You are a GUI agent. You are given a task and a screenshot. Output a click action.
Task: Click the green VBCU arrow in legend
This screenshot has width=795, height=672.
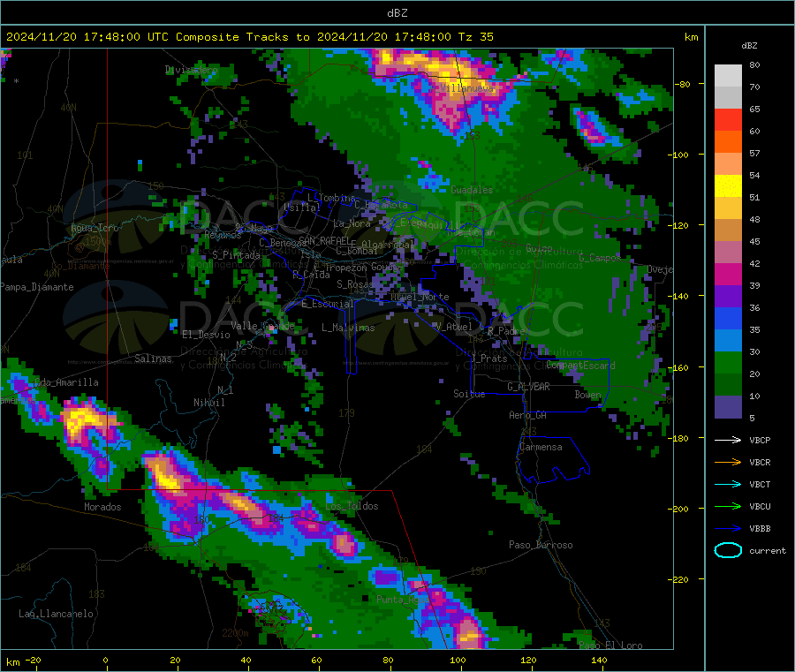pos(728,506)
